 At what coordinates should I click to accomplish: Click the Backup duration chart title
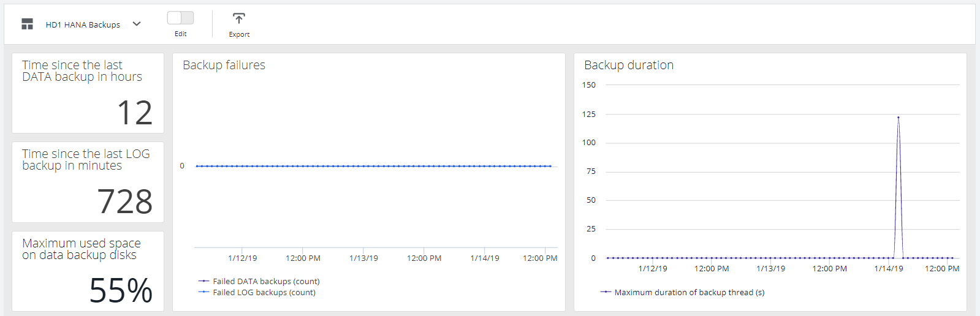point(629,65)
